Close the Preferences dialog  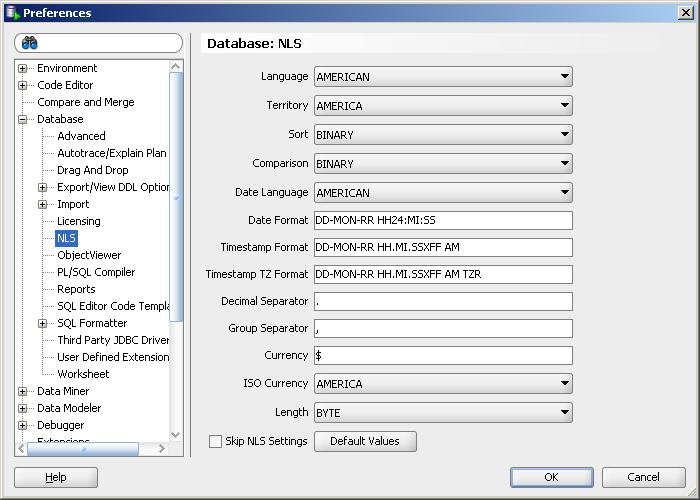pos(685,12)
